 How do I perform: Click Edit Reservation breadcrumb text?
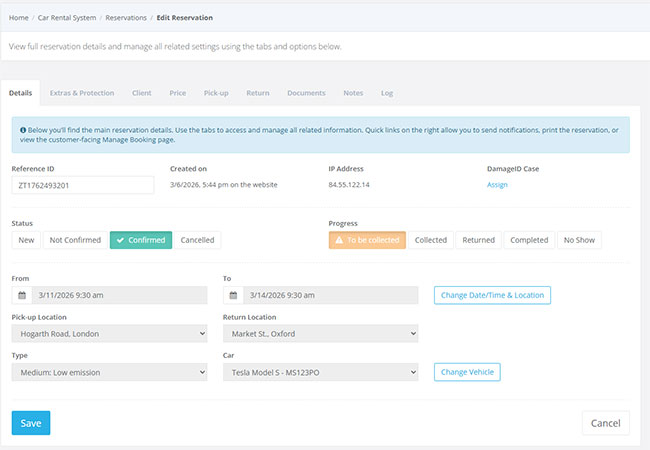pos(184,17)
